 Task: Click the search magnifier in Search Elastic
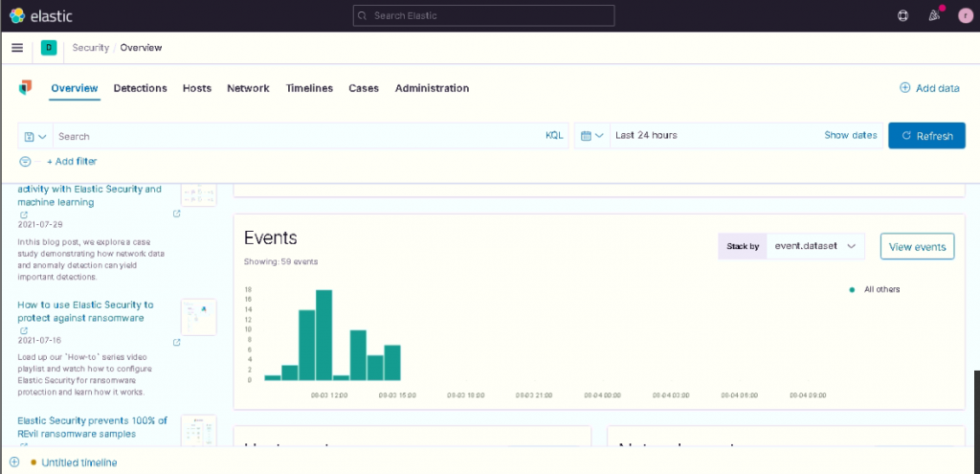click(363, 15)
